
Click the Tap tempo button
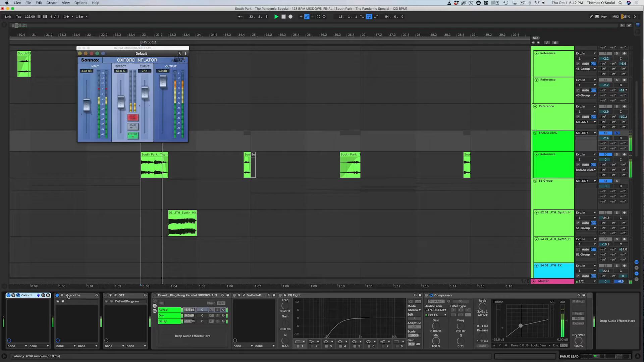click(x=19, y=16)
